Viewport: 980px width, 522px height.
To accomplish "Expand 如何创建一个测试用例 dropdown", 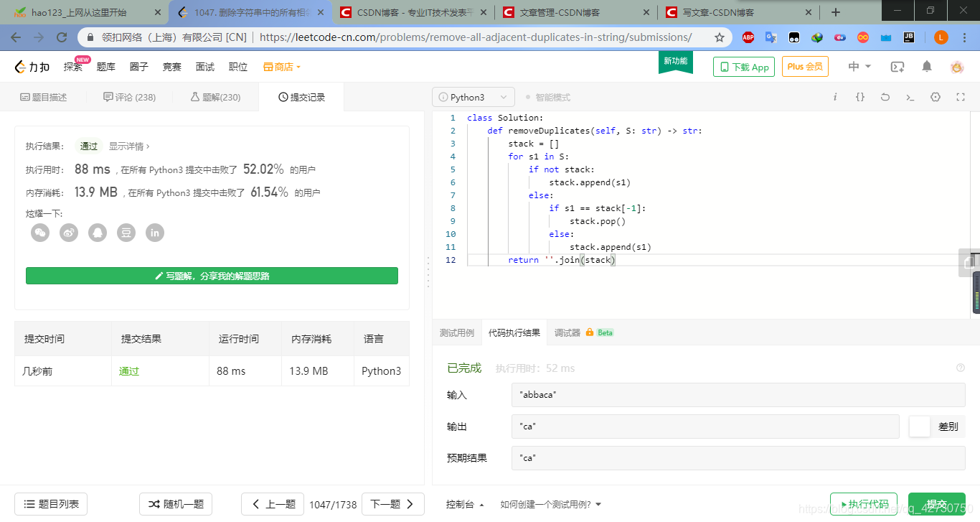I will pyautogui.click(x=551, y=504).
